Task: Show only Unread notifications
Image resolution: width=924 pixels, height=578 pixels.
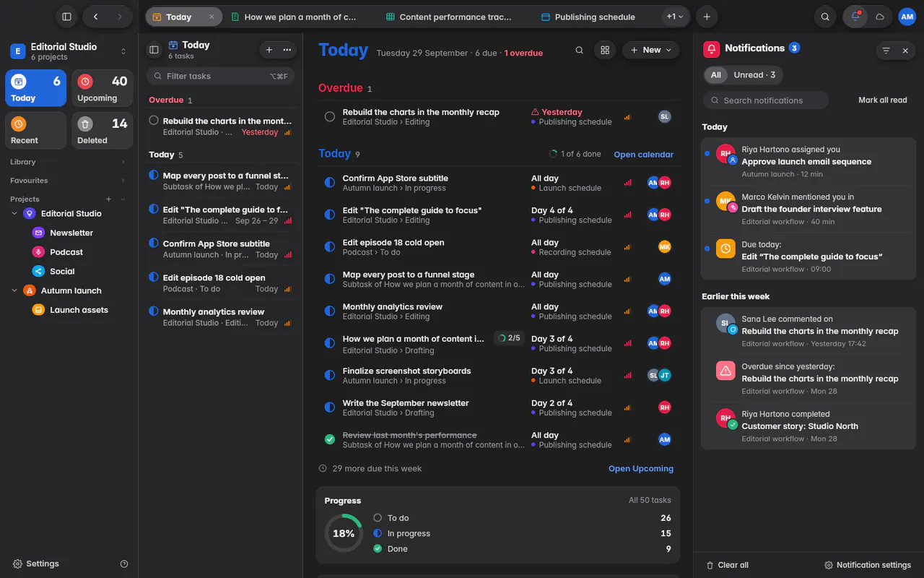Action: tap(754, 75)
